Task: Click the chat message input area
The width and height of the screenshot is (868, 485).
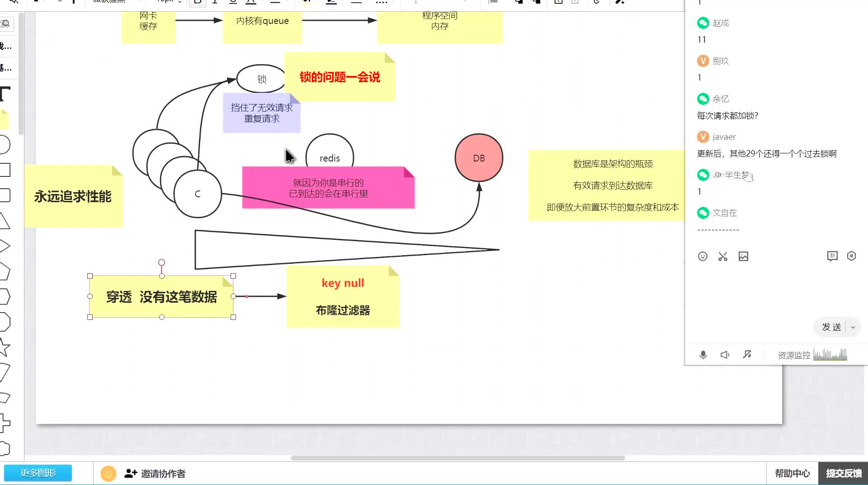Action: [x=776, y=290]
